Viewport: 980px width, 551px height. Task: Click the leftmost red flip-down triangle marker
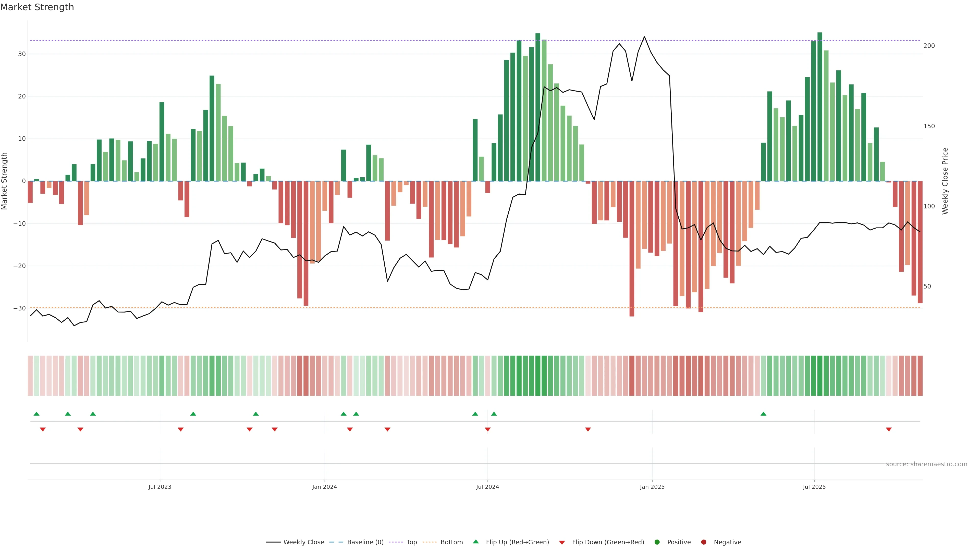tap(43, 429)
